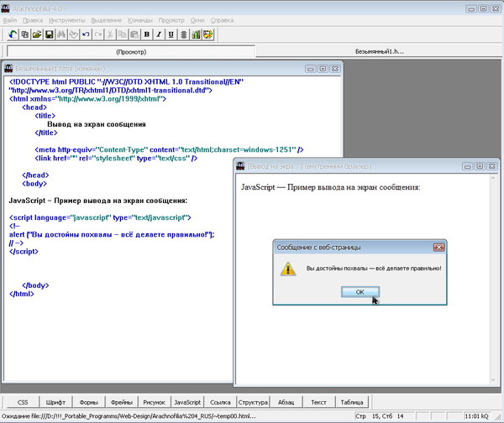Open the Формы bottom toolbar tab
Viewport: 504px width, 423px height.
pyautogui.click(x=88, y=402)
